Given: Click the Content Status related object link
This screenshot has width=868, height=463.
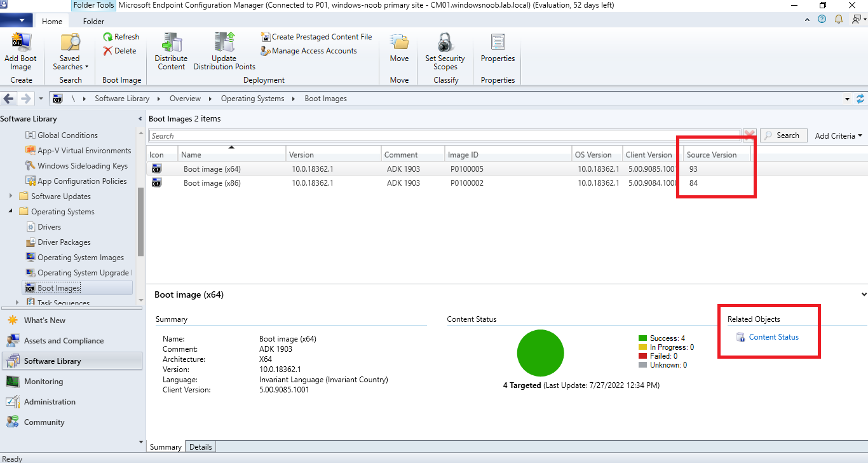Looking at the screenshot, I should pos(773,337).
